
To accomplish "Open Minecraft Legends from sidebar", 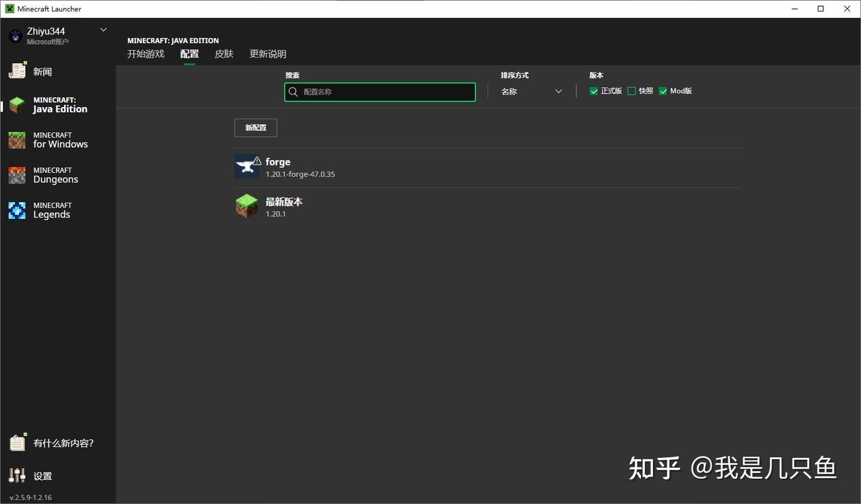I will tap(54, 210).
